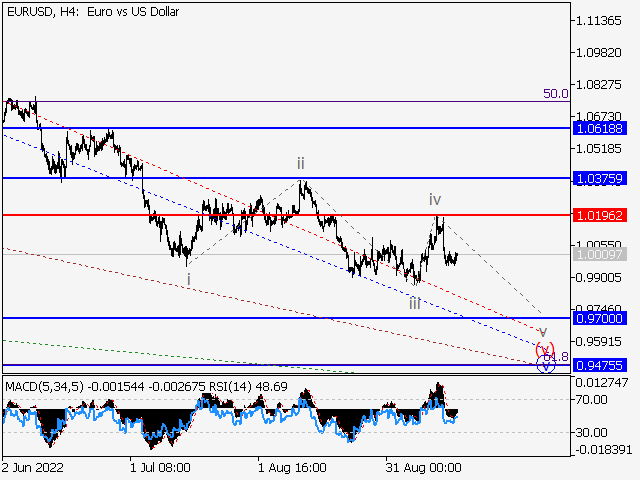The width and height of the screenshot is (640, 480).
Task: Select the 0.94755 blue price level label
Action: coord(600,365)
